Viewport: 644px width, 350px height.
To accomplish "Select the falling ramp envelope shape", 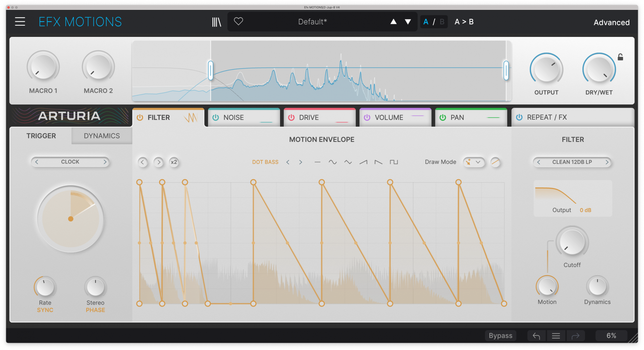I will (378, 162).
